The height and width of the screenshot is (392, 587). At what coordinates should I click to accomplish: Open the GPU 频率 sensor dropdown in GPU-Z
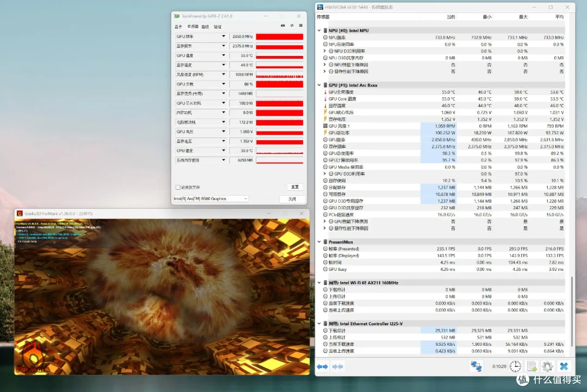coord(223,36)
